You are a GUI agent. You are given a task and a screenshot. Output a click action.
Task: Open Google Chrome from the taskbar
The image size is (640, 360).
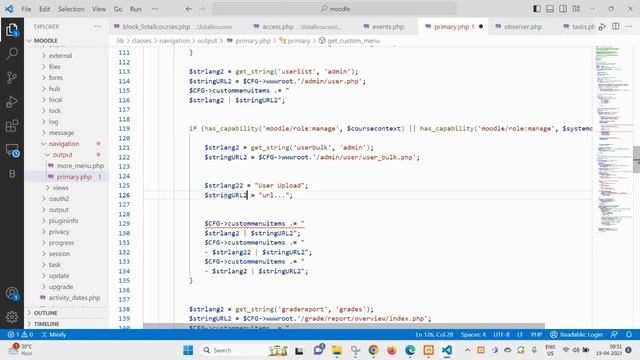[x=373, y=350]
